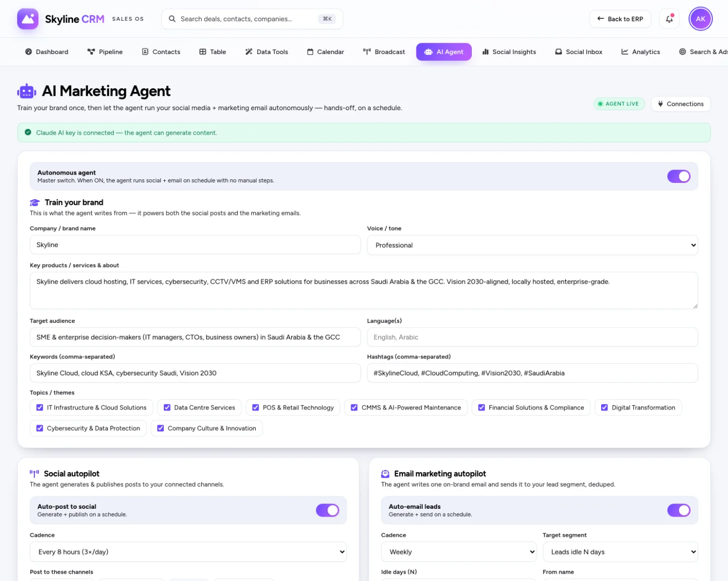Uncheck POS & Retail Technology topic
This screenshot has height=581, width=728.
[256, 407]
